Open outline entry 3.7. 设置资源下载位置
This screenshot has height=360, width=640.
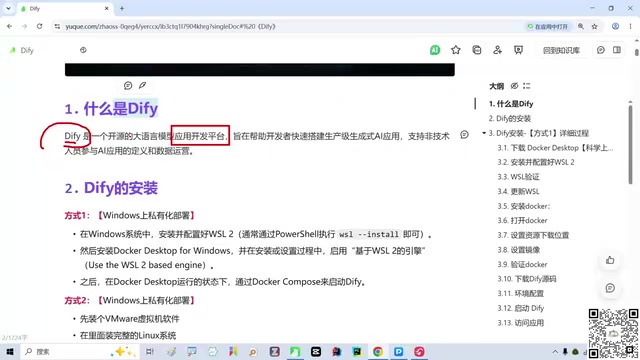coord(533,235)
